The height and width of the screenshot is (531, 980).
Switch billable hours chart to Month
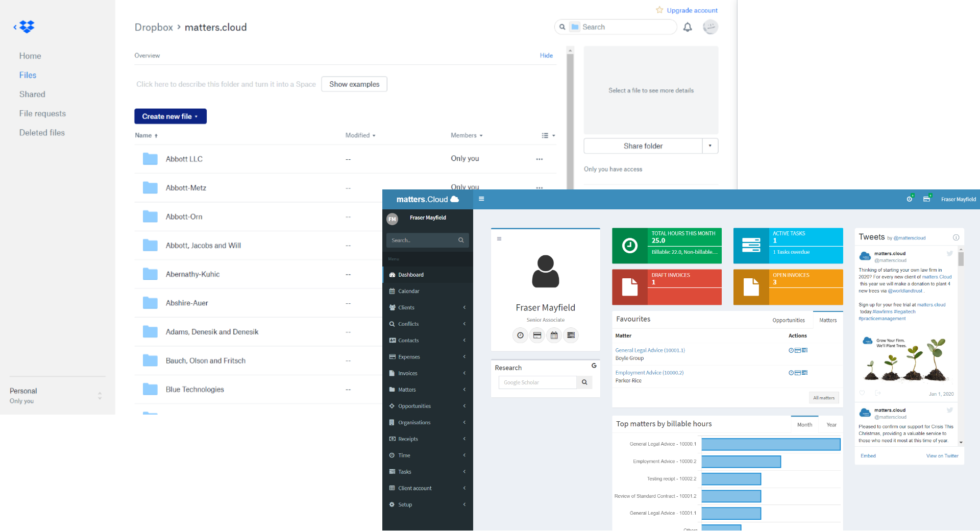pos(804,425)
